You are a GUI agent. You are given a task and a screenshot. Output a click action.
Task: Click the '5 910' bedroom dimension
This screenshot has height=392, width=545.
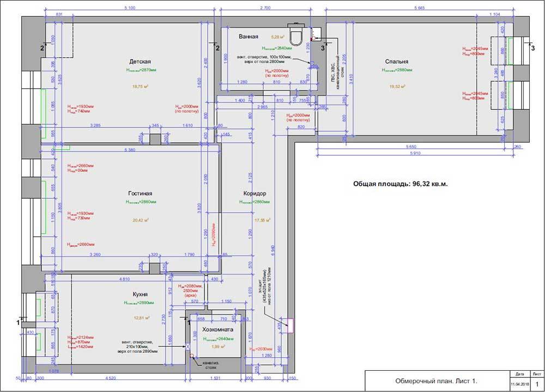coord(415,153)
